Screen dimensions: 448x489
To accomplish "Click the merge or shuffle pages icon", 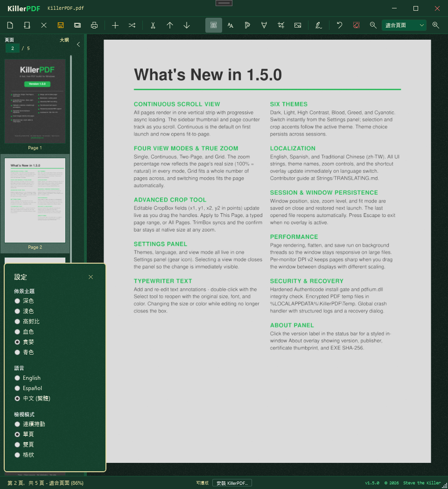I will click(x=132, y=25).
